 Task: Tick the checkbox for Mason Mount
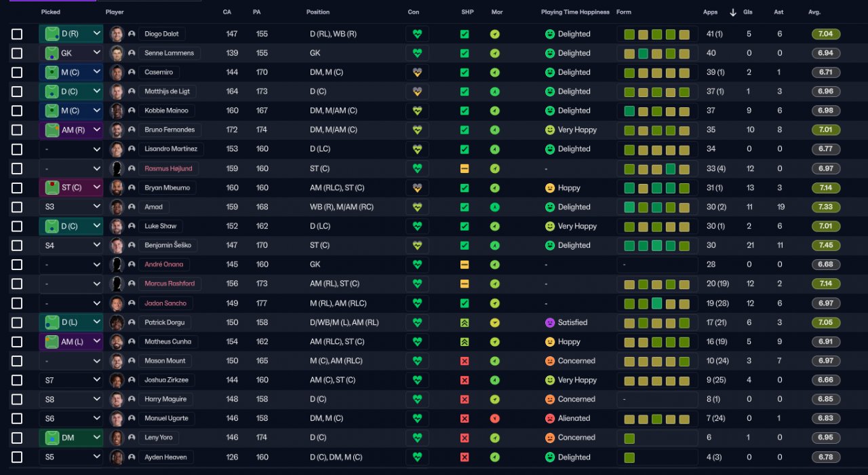pos(17,361)
